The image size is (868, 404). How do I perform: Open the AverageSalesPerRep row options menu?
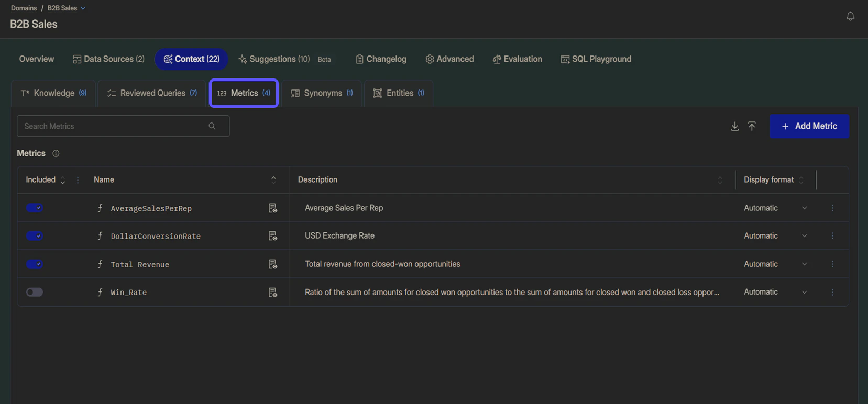pos(832,208)
